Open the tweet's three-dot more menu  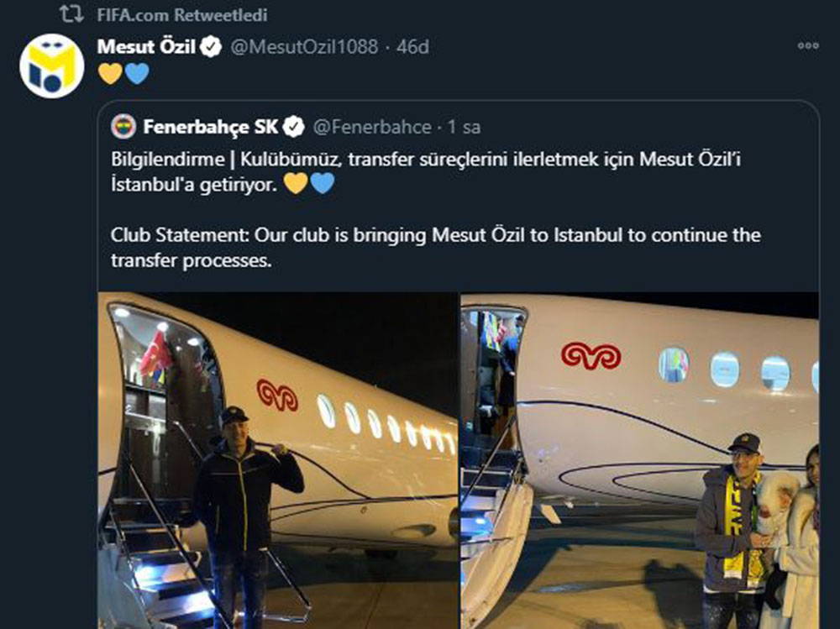[807, 46]
